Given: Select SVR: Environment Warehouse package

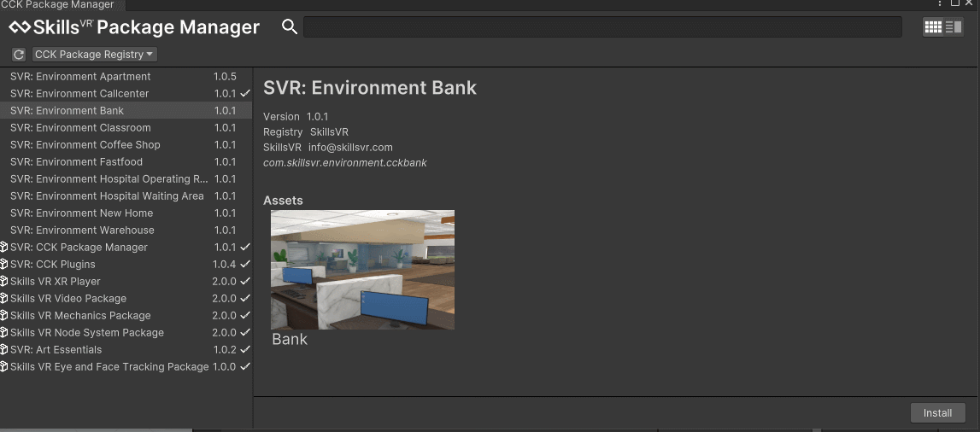Looking at the screenshot, I should [x=126, y=230].
